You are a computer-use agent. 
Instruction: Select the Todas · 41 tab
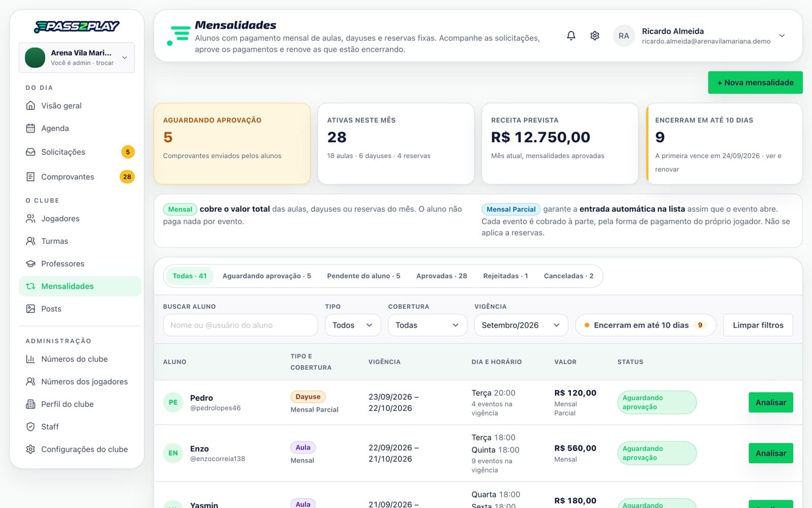click(x=189, y=276)
